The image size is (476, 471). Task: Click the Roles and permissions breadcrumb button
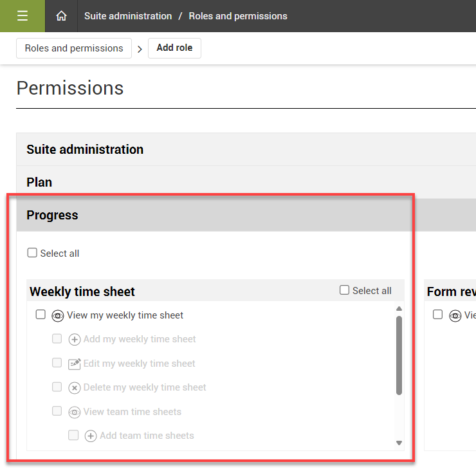[74, 48]
